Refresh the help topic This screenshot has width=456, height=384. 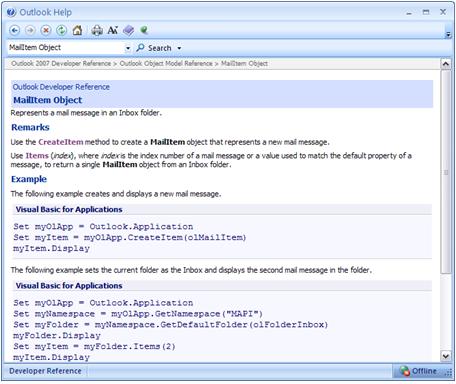click(61, 30)
